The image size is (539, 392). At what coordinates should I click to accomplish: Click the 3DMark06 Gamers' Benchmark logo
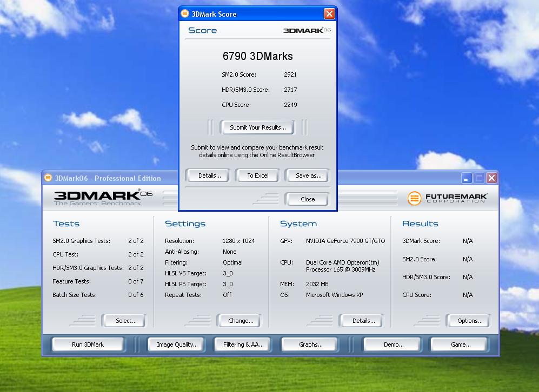[x=103, y=198]
